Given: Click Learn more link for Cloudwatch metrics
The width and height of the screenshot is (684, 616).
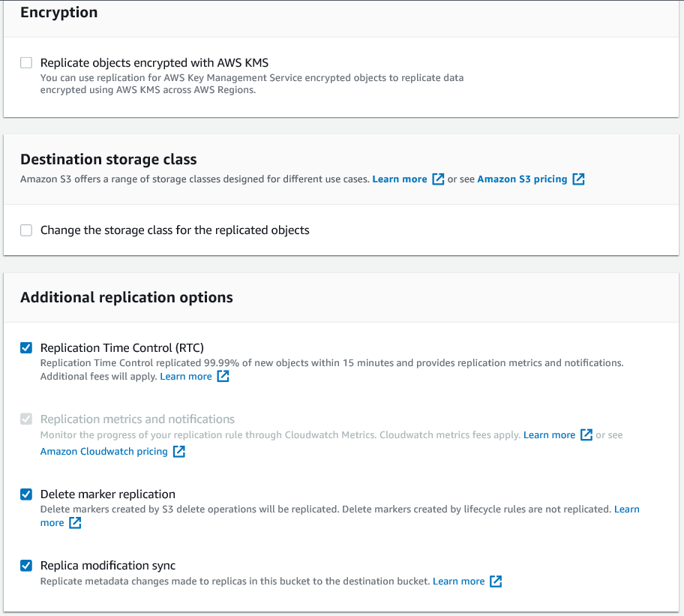Looking at the screenshot, I should 549,435.
